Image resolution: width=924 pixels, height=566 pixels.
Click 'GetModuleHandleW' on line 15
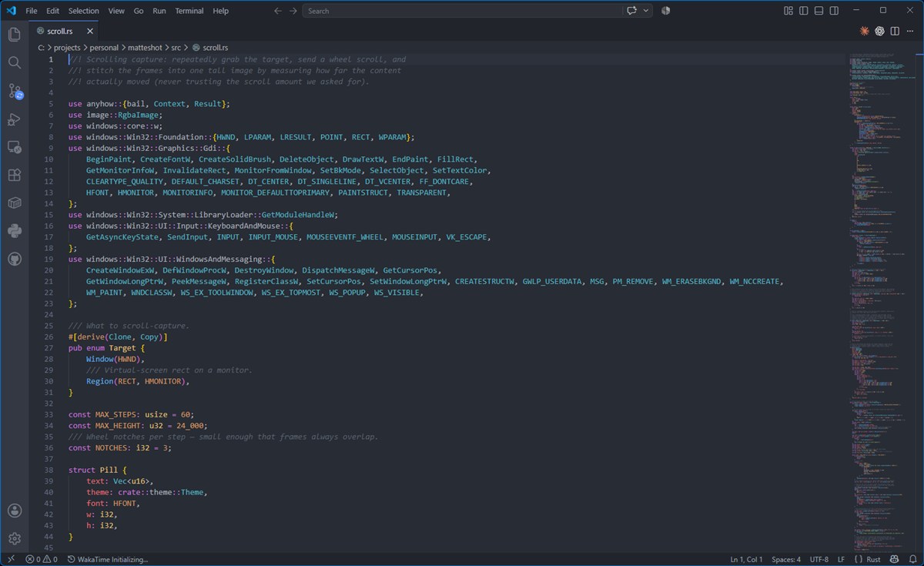tap(300, 215)
